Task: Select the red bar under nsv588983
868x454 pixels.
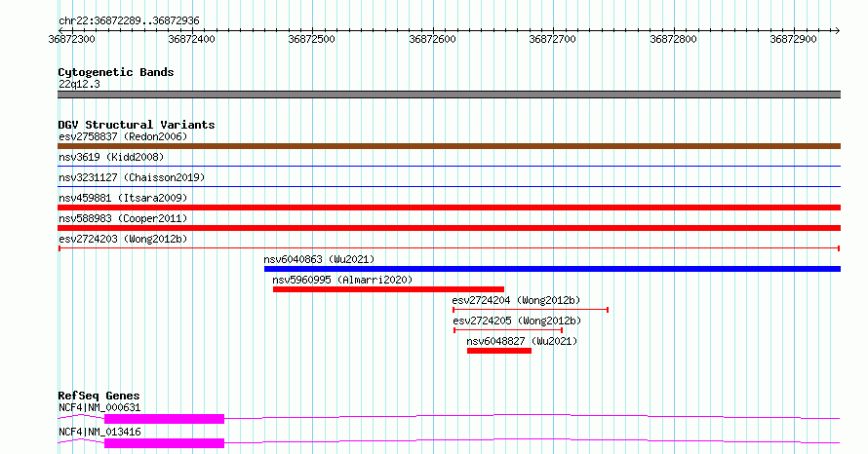Action: tap(449, 228)
